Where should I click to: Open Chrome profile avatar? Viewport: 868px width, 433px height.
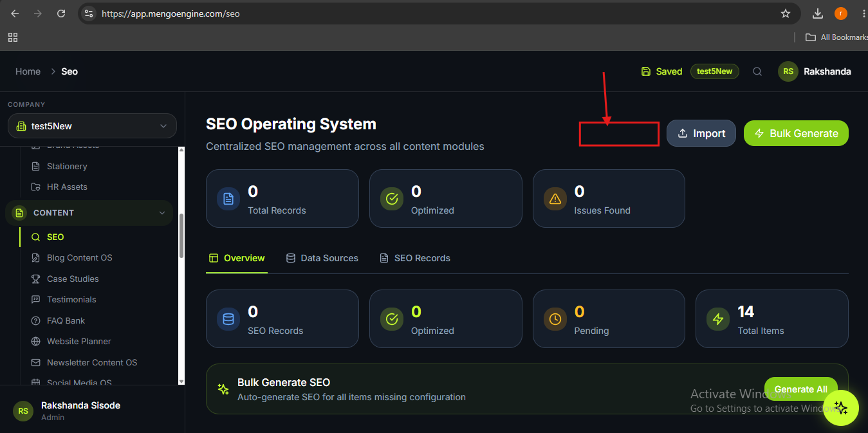(x=840, y=13)
